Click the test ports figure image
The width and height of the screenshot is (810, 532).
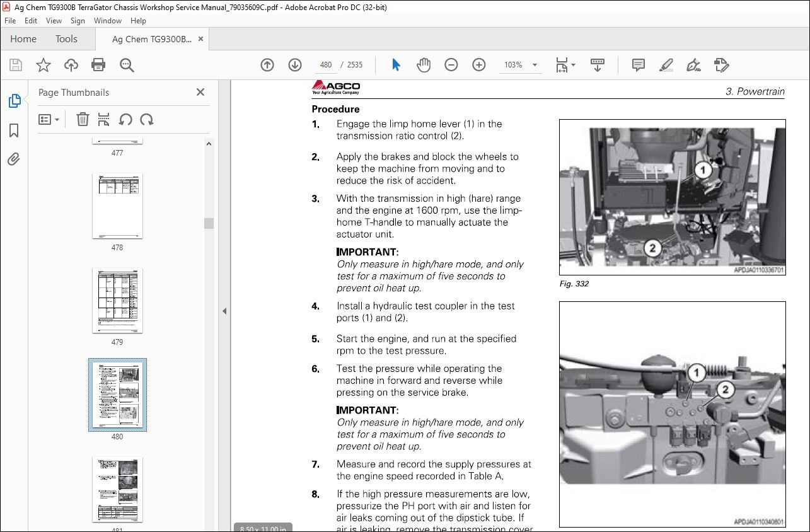[x=672, y=414]
